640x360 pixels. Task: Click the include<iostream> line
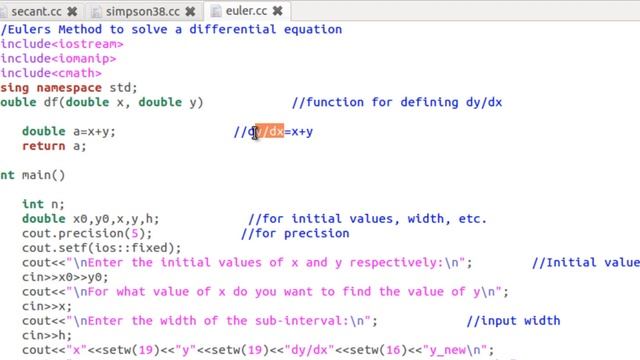[62, 44]
